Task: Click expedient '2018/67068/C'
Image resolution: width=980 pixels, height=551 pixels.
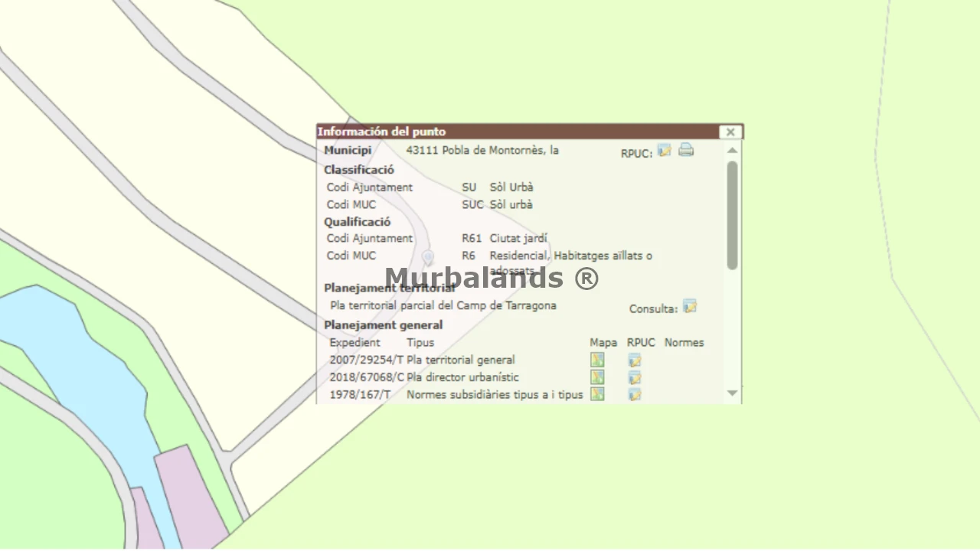Action: [x=367, y=377]
